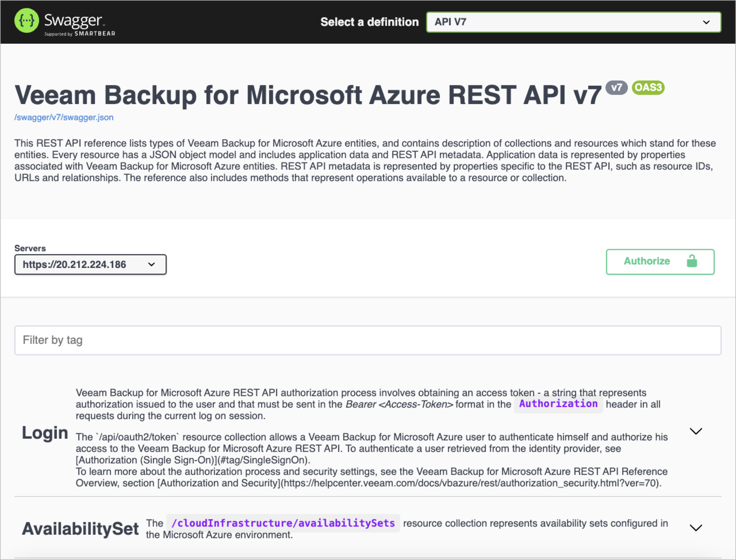Focus the Filter by tag field
Image resolution: width=736 pixels, height=560 pixels.
click(x=368, y=340)
